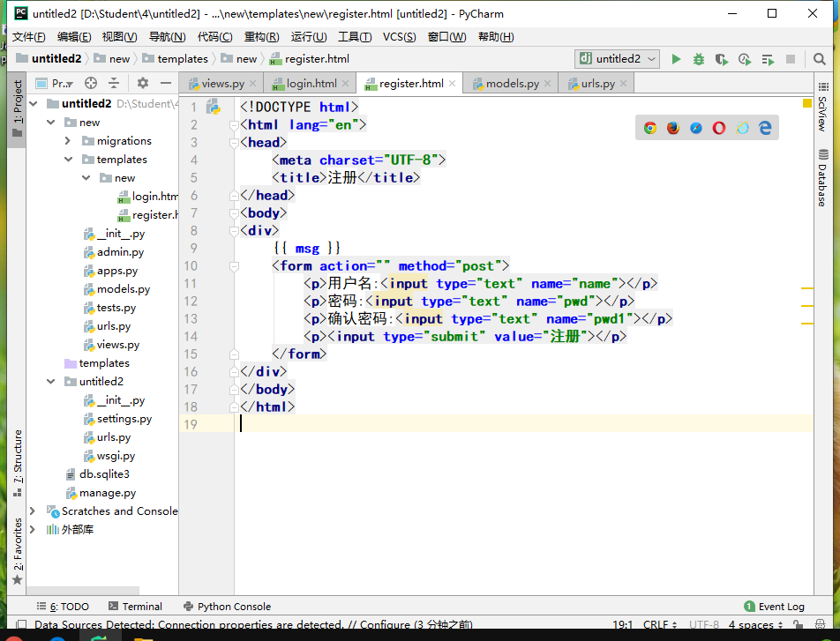Open preview in Chrome browser icon

[650, 128]
